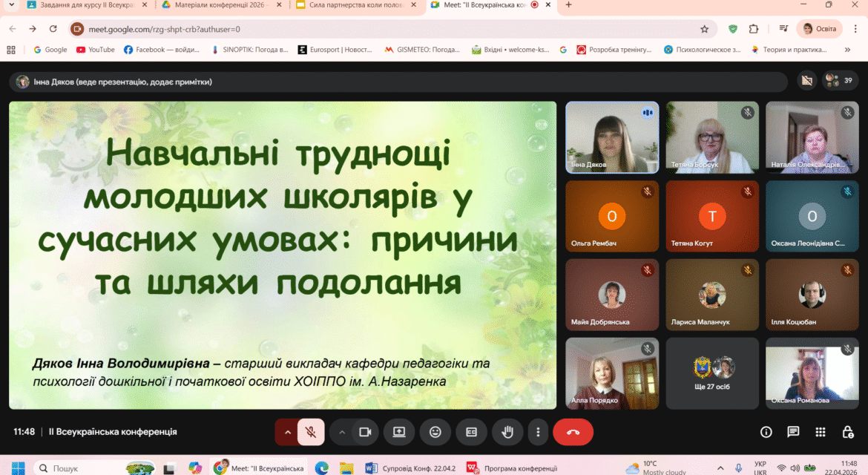Expand the hidden bookmarks chevron

(x=847, y=50)
